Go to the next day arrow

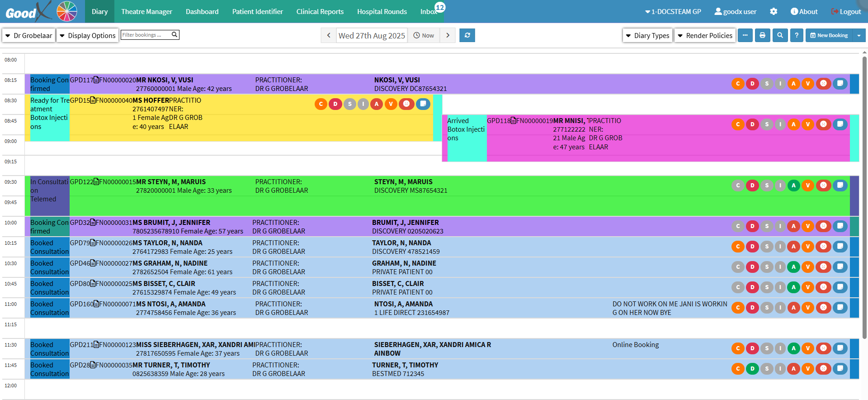point(448,35)
